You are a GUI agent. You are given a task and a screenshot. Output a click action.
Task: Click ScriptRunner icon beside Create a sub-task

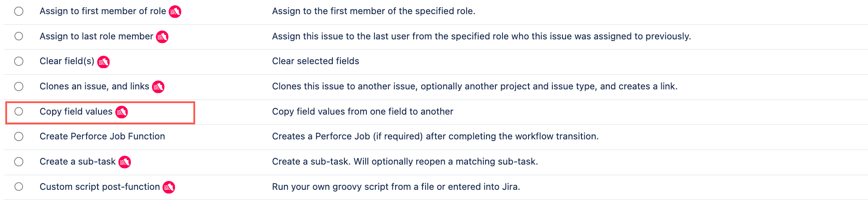[x=125, y=162]
